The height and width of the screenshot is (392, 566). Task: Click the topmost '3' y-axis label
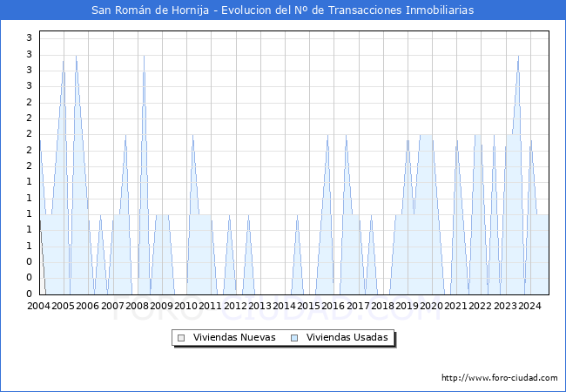pos(30,37)
